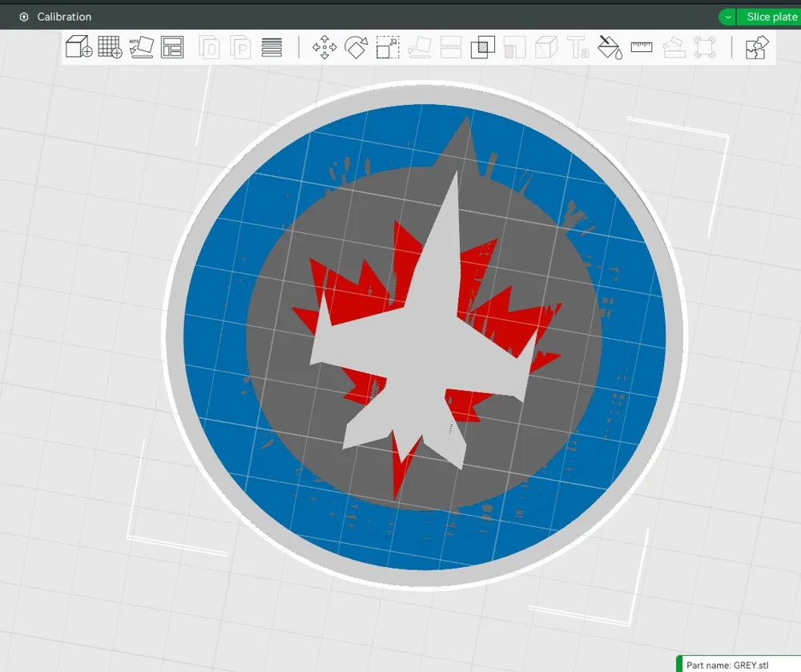Select the Auto orient tool

click(142, 47)
